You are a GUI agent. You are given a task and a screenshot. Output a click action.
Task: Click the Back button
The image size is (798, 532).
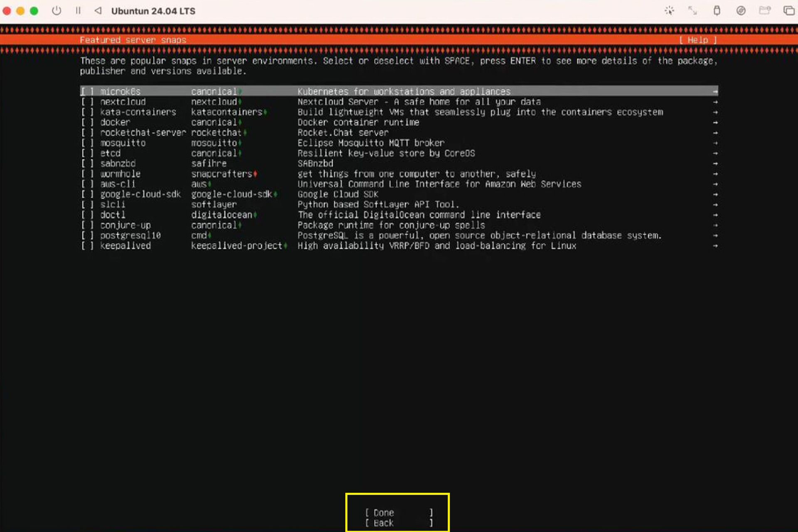pos(399,523)
